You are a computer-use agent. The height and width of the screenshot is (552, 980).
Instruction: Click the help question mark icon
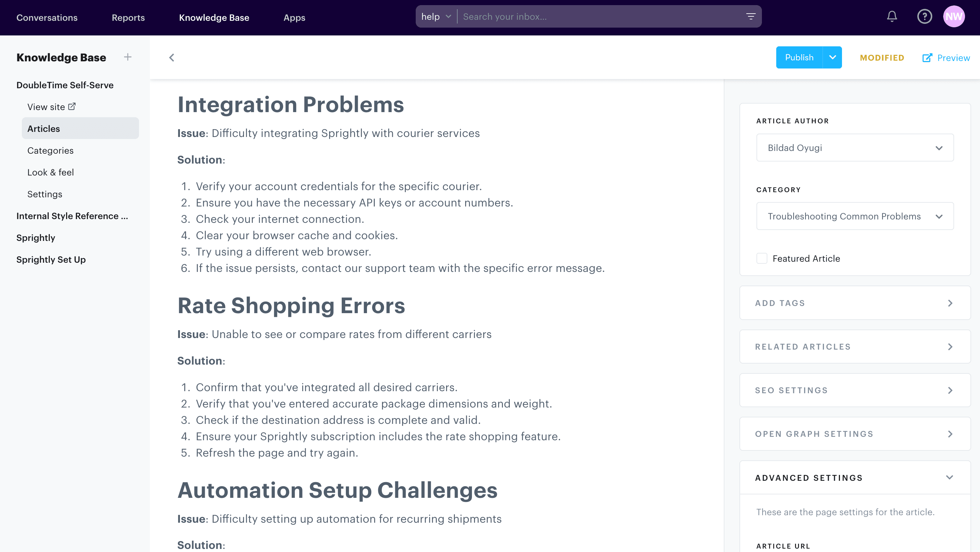pyautogui.click(x=925, y=17)
